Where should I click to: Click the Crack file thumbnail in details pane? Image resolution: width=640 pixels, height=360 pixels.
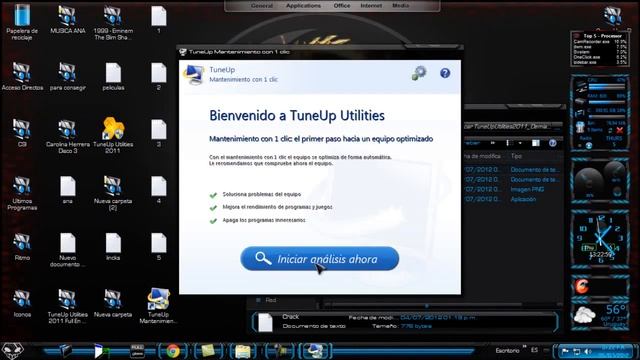pyautogui.click(x=265, y=322)
